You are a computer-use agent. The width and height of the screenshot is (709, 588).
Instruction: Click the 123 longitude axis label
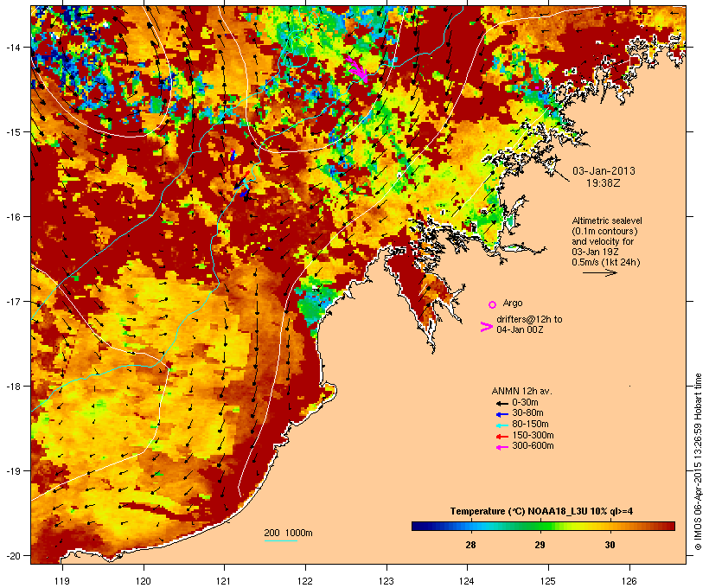point(386,581)
